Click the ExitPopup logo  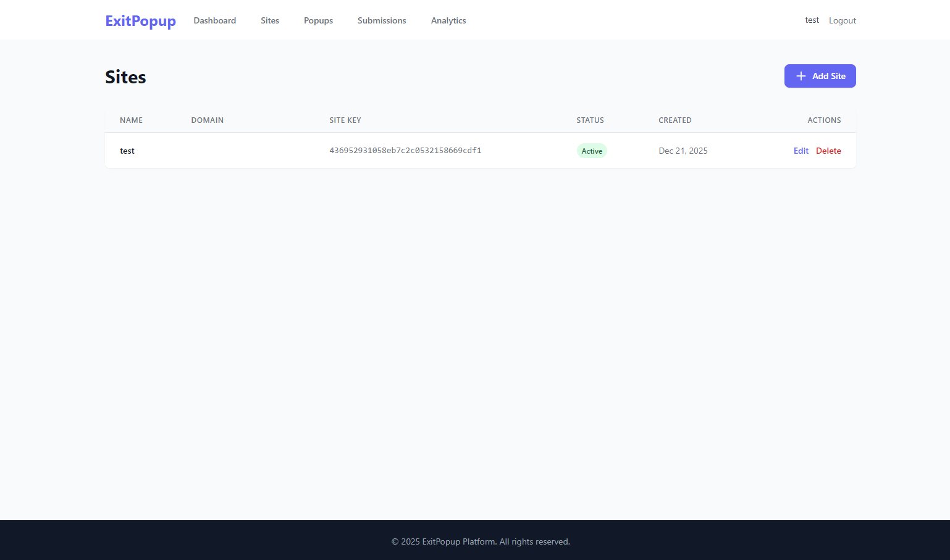[140, 21]
